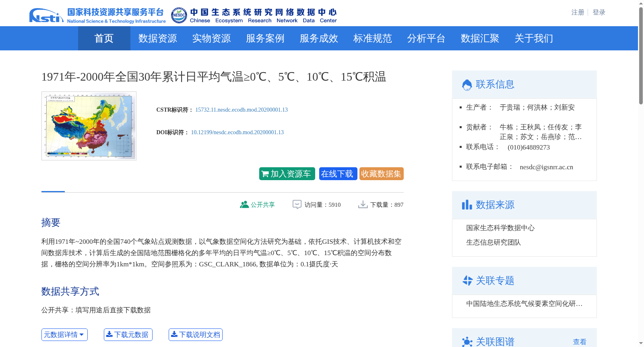Click 生态信息研究团队 data source
Screen dimensions: 644x347
pyautogui.click(x=493, y=242)
